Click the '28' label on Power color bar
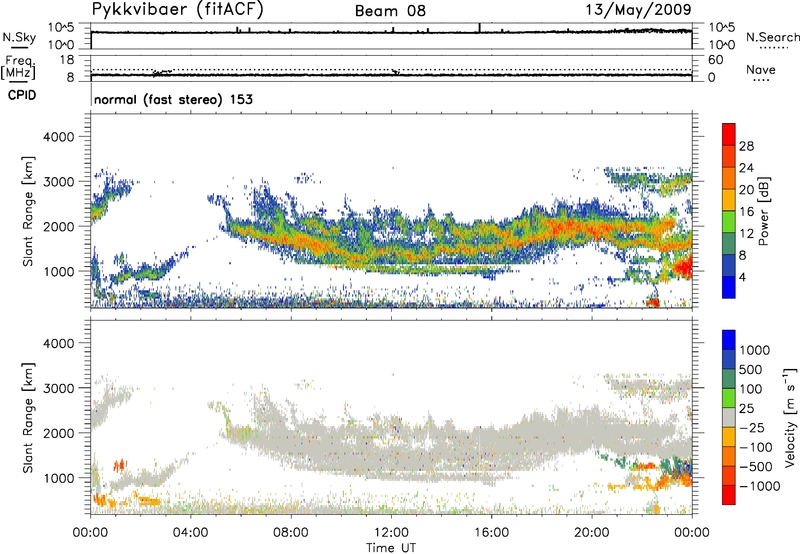800x554 pixels. (746, 146)
